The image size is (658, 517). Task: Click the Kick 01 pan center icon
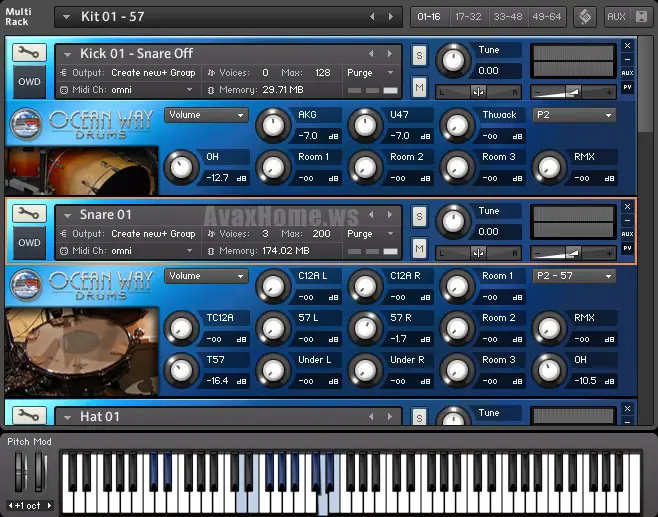(x=478, y=92)
